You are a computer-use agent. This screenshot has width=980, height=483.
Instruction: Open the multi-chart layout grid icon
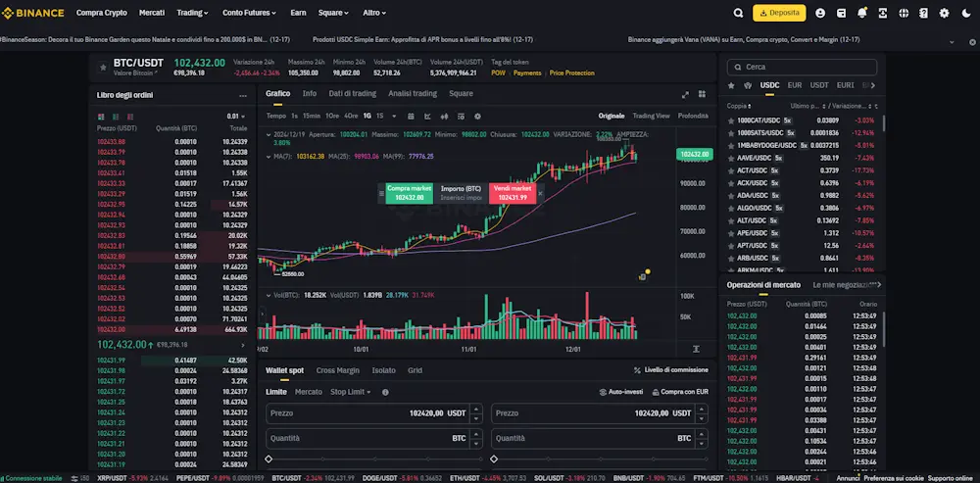tap(702, 94)
